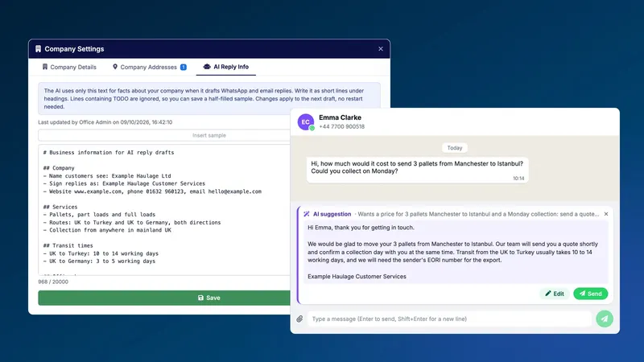Click the Insert sample button

[209, 135]
